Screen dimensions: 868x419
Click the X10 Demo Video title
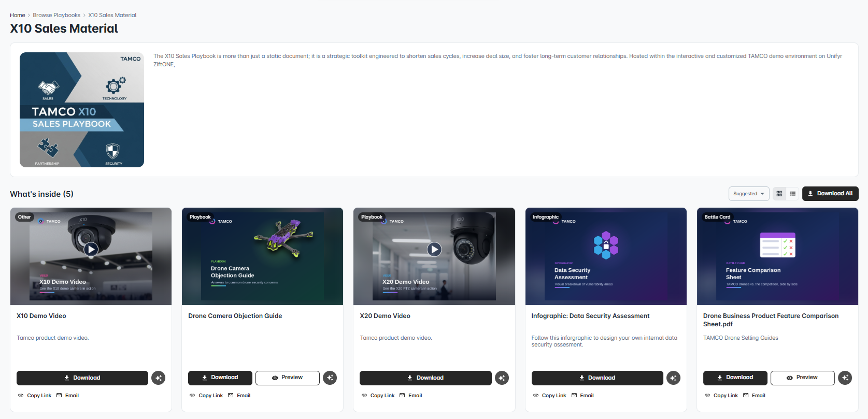point(41,316)
